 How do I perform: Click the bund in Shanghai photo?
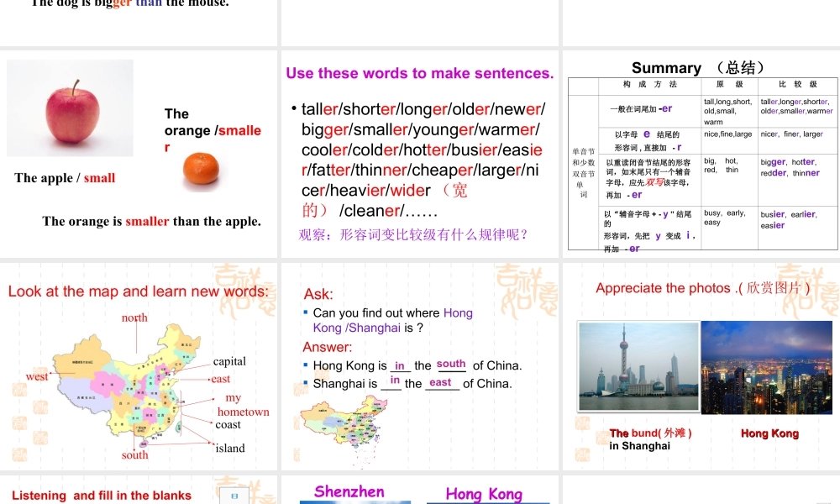point(636,366)
